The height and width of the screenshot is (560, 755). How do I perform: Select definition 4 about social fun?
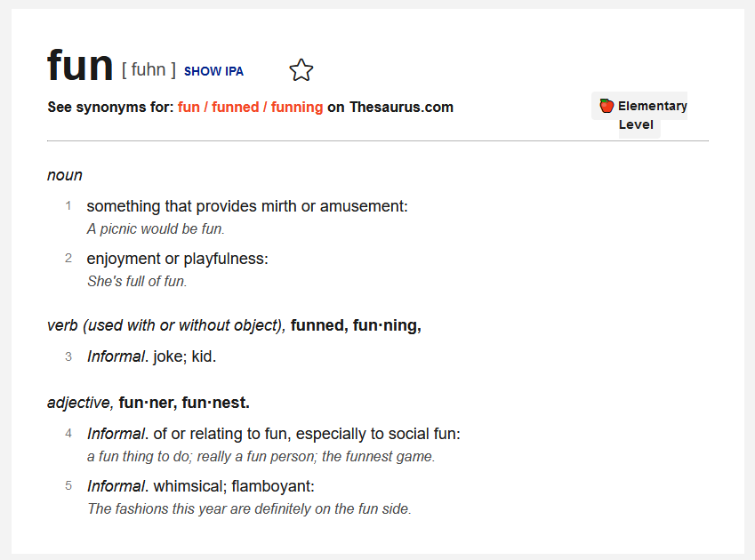(x=274, y=434)
